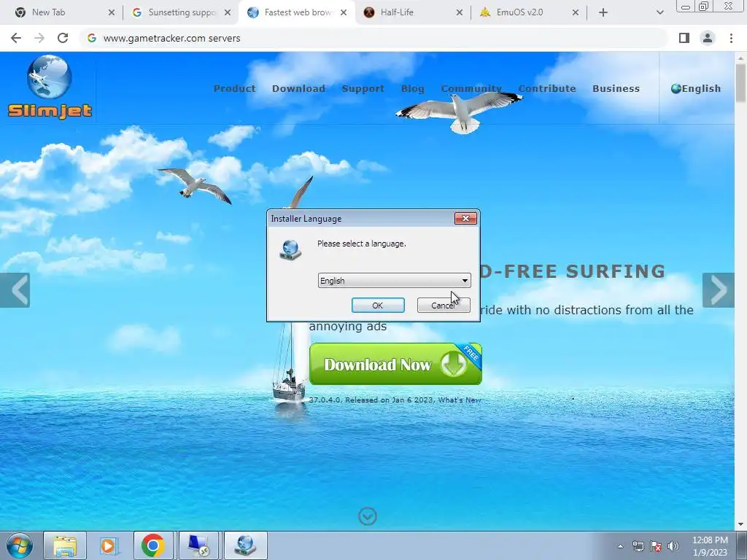Close the Installer Language dialog
Screen dimensions: 747x560
pyautogui.click(x=465, y=218)
